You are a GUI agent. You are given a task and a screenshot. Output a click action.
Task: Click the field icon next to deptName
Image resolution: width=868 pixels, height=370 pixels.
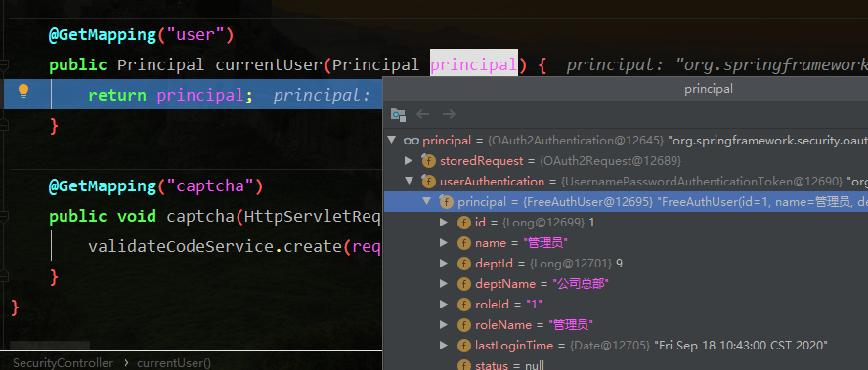[x=464, y=284]
